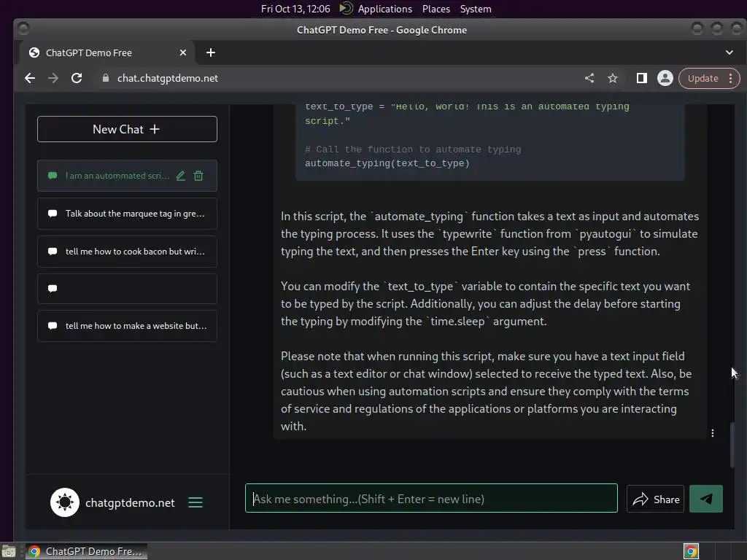
Task: Click the chatgptdemo.net label in sidebar
Action: (x=130, y=503)
